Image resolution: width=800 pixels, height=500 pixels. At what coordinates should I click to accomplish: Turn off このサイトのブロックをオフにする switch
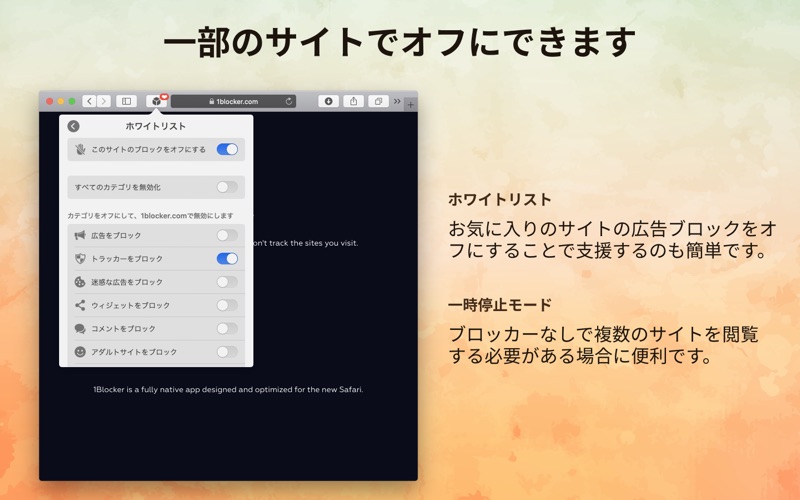click(x=227, y=149)
